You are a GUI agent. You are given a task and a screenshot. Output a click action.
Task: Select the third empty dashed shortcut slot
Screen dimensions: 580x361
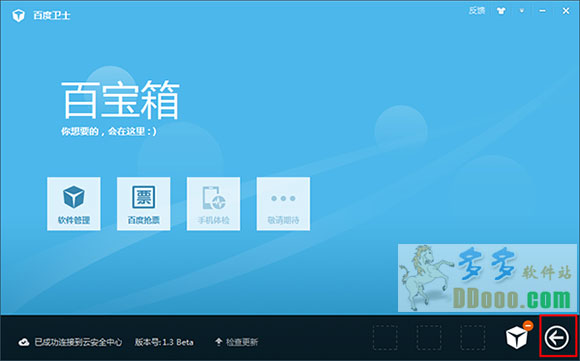pos(473,337)
